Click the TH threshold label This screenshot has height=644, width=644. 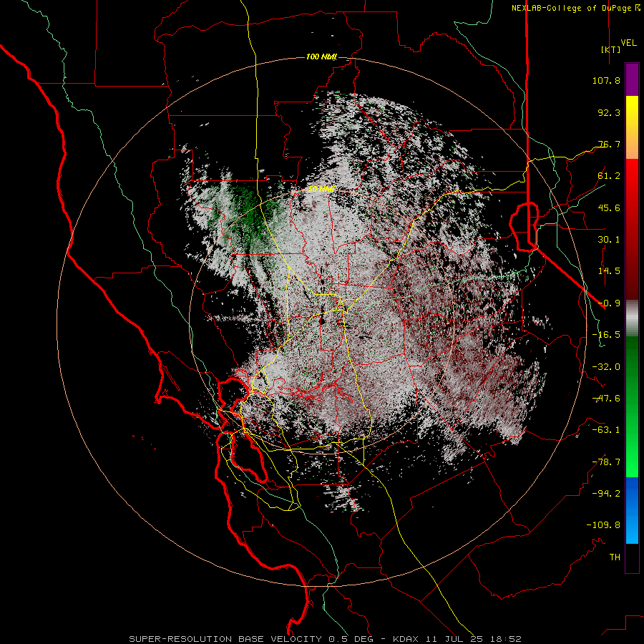pos(615,557)
